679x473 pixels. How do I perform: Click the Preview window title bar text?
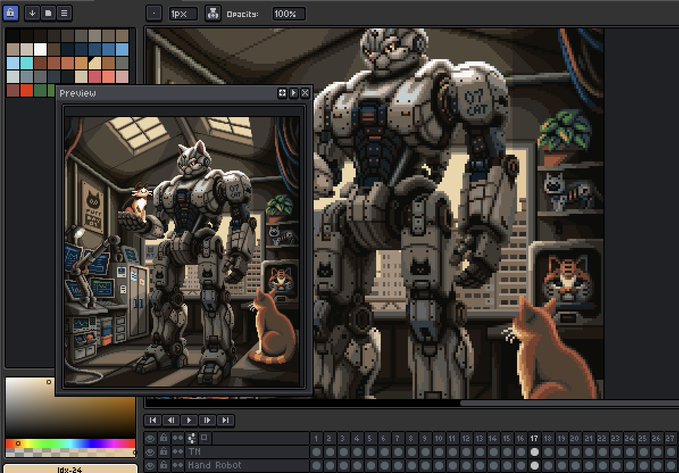[x=78, y=93]
